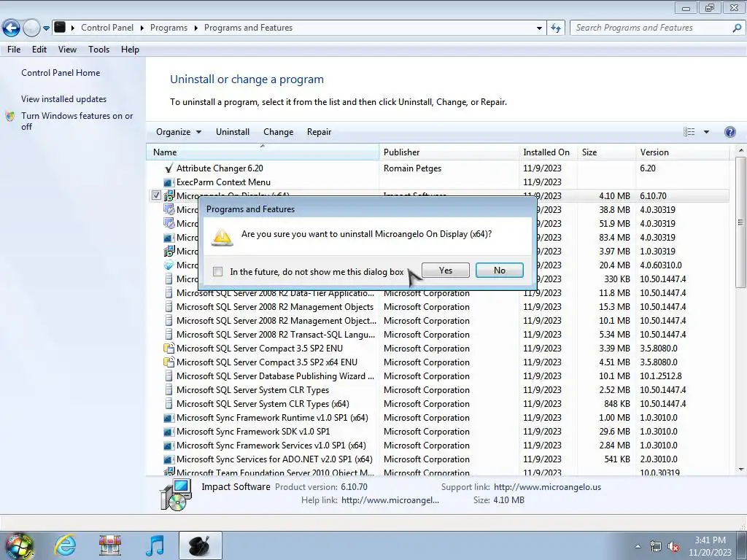Click the network tray icon
This screenshot has width=747, height=560.
tap(656, 547)
